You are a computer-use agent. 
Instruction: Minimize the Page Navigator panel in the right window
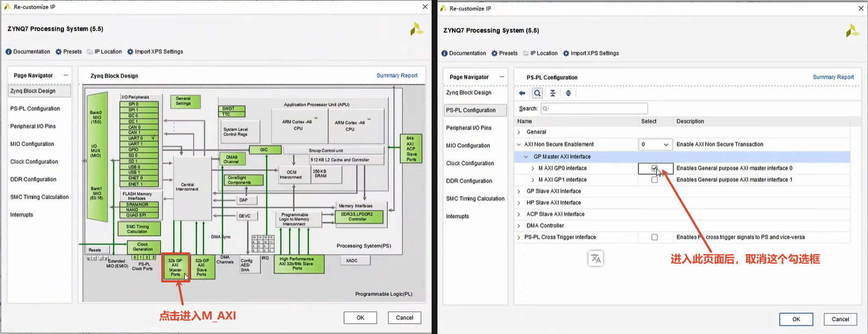coord(502,77)
